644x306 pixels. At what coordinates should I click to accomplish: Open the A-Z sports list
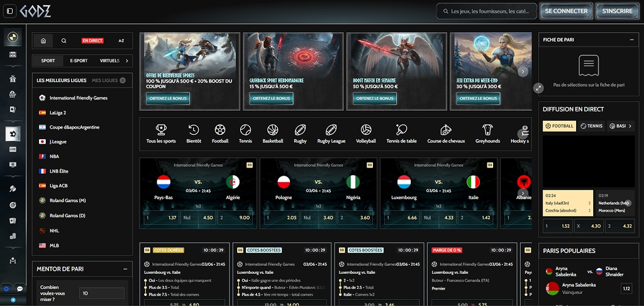pyautogui.click(x=121, y=41)
